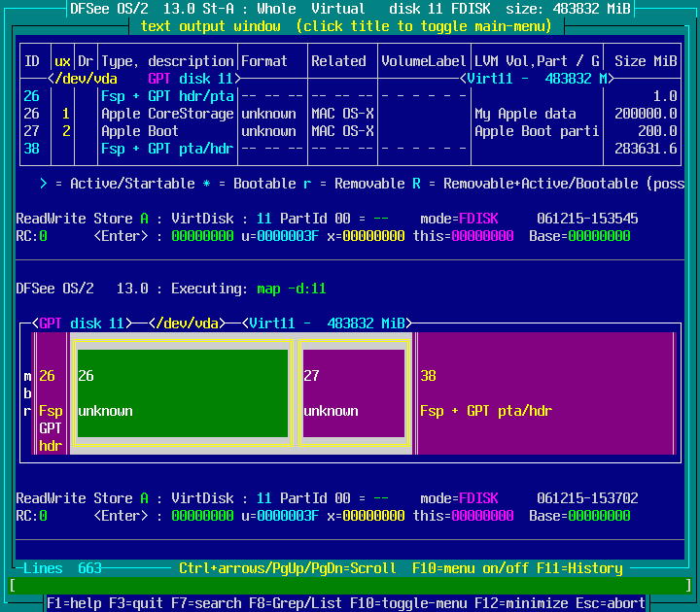Click the mbr strip in disk map
This screenshot has width=700, height=612.
coord(27,393)
